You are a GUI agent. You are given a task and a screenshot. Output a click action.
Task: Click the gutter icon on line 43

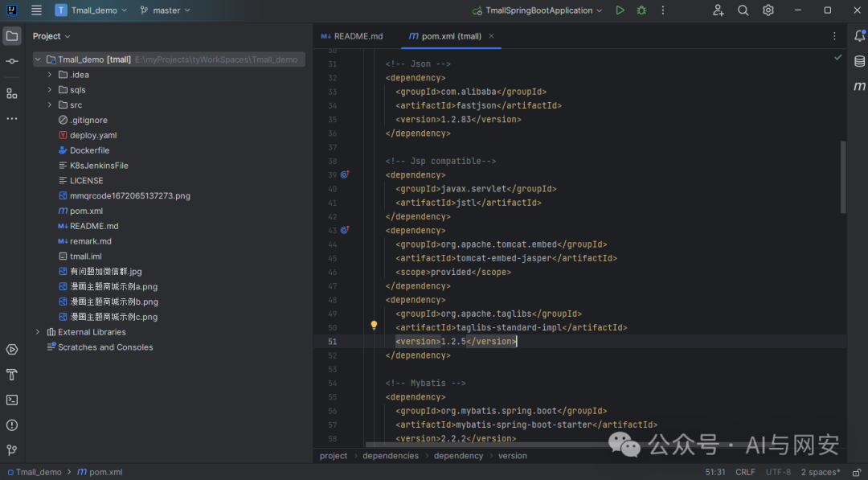pyautogui.click(x=344, y=230)
